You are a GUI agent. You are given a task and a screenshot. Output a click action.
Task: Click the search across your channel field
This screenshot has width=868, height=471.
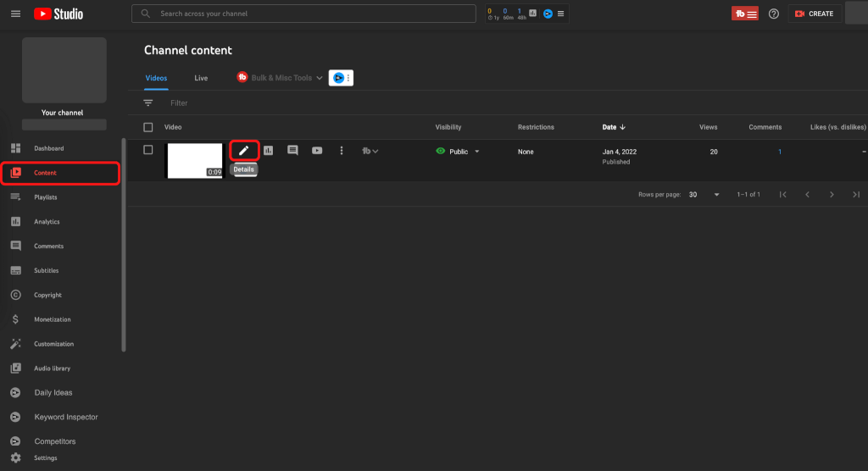314,14
